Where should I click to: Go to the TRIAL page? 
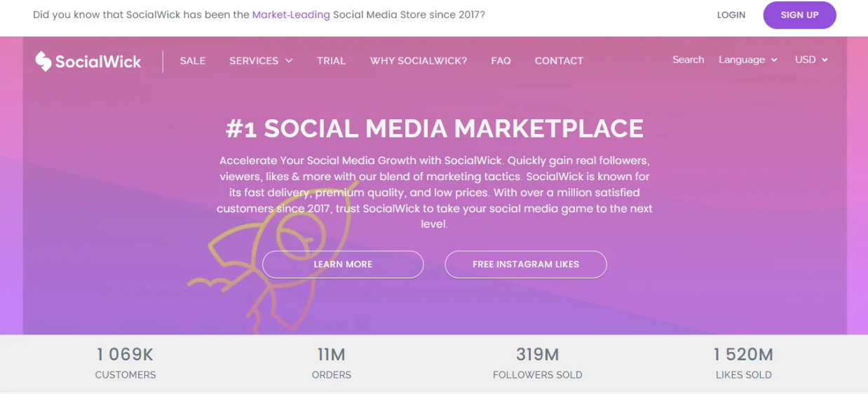coord(331,61)
